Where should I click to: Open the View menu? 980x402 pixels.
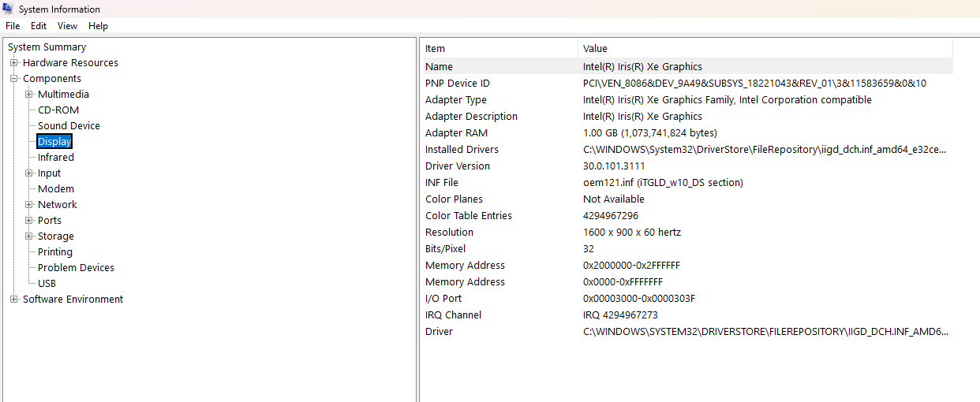click(68, 26)
